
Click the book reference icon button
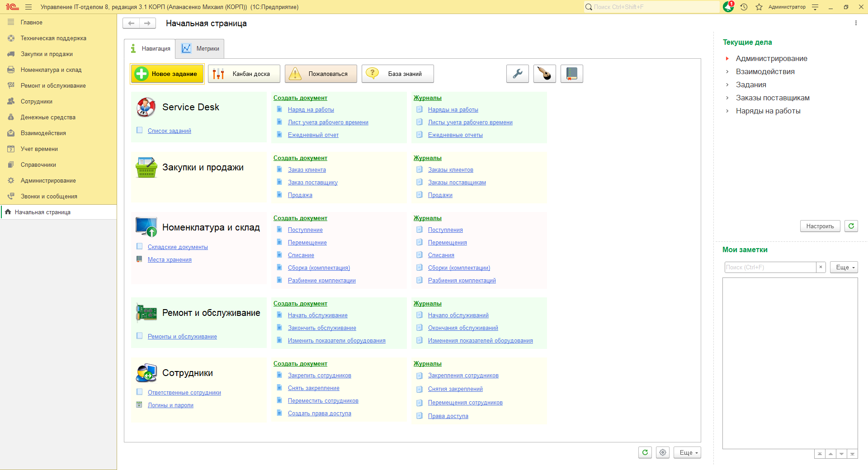(x=571, y=74)
